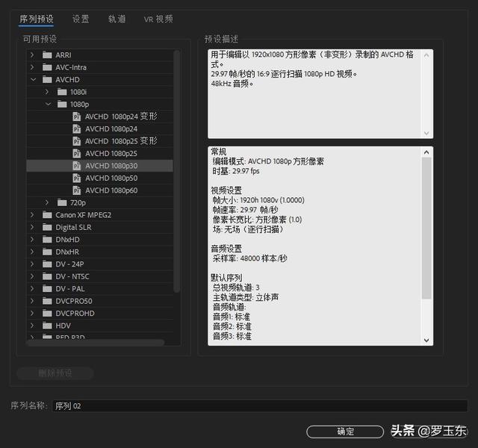Click the ARRI folder icon
The image size is (478, 448).
(x=47, y=55)
